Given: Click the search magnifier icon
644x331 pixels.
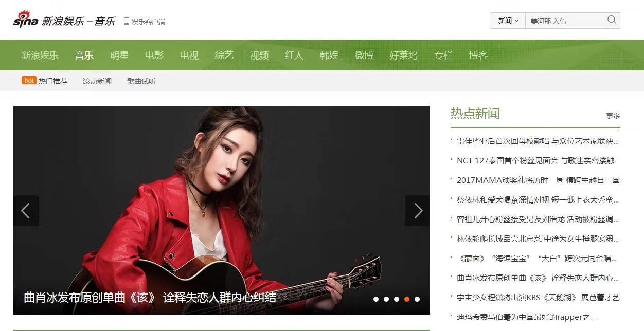Looking at the screenshot, I should click(612, 20).
